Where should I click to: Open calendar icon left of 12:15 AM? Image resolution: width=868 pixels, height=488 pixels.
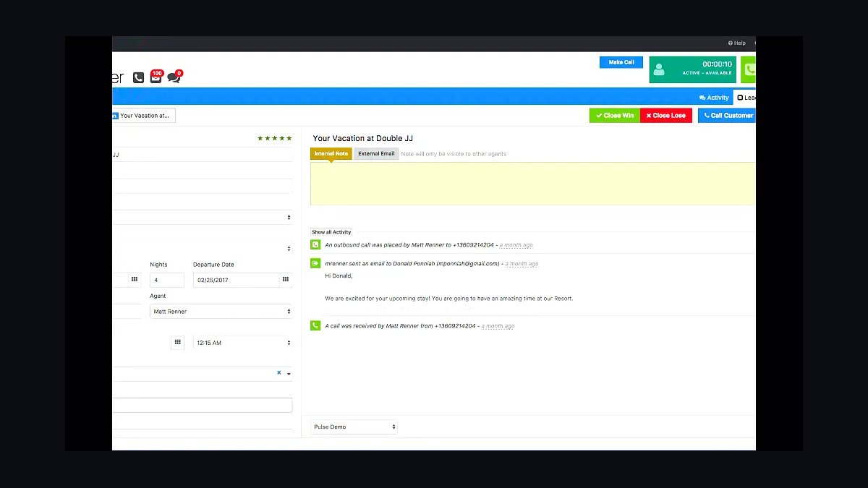[x=177, y=343]
